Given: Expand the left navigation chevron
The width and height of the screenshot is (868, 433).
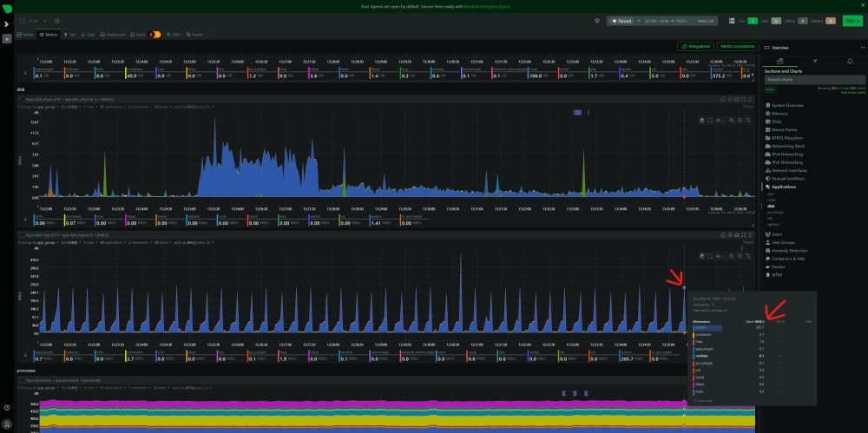Looking at the screenshot, I should click(x=6, y=24).
